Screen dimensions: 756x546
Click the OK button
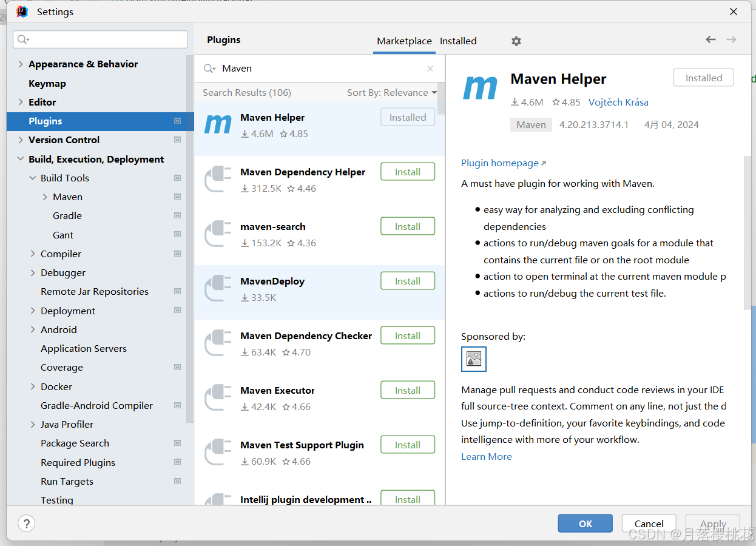585,524
